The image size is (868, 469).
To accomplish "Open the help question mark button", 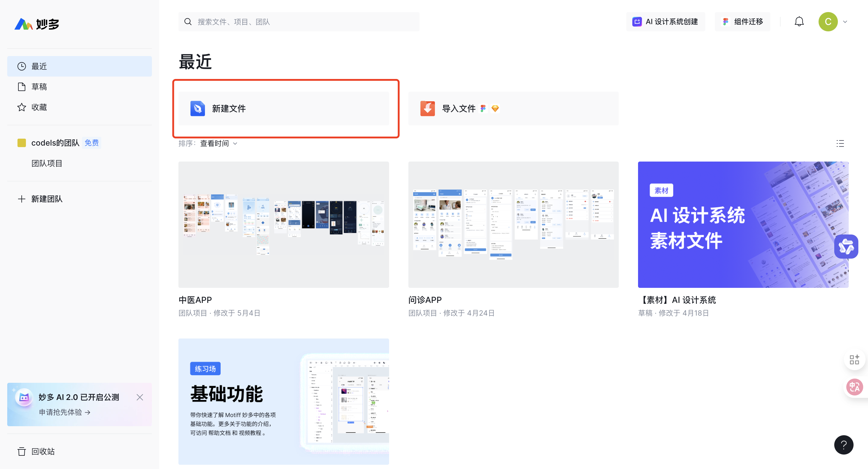I will pos(844,445).
